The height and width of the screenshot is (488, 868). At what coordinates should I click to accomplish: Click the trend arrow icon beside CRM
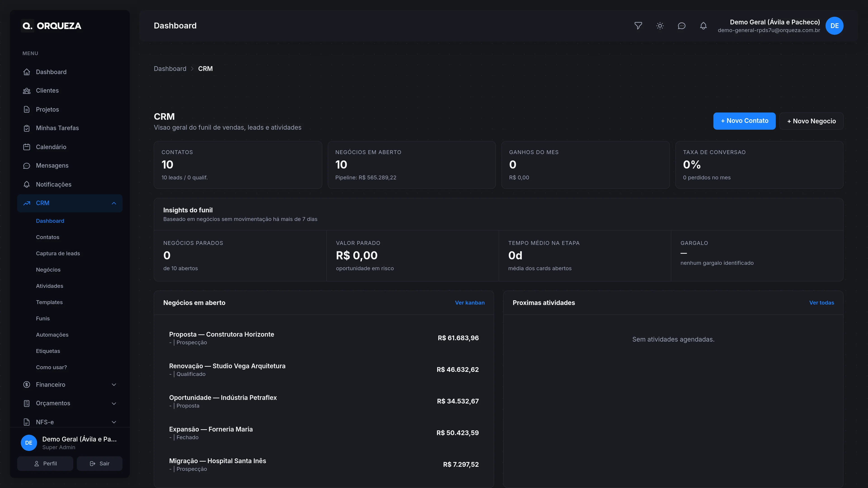(x=27, y=203)
